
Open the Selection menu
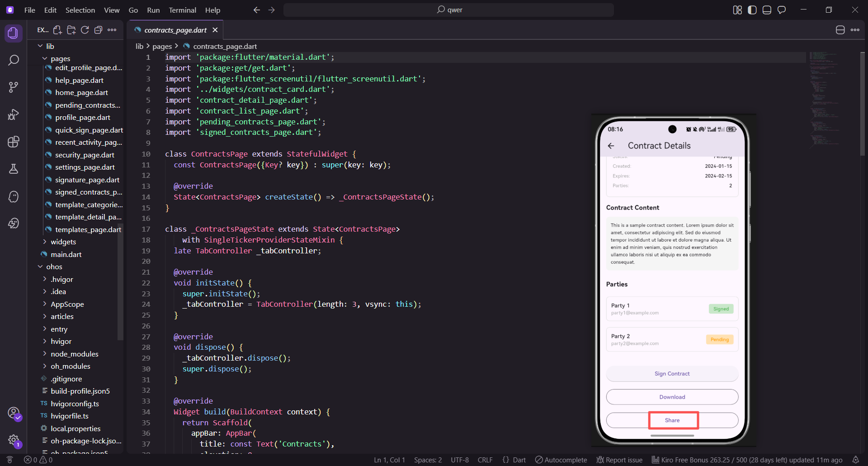(x=80, y=10)
